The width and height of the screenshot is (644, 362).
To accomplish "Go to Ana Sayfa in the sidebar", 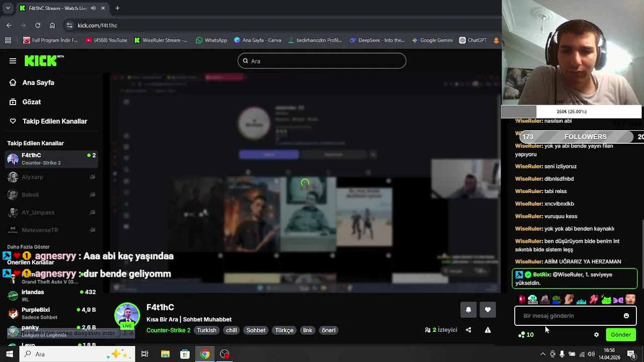I will (32, 82).
